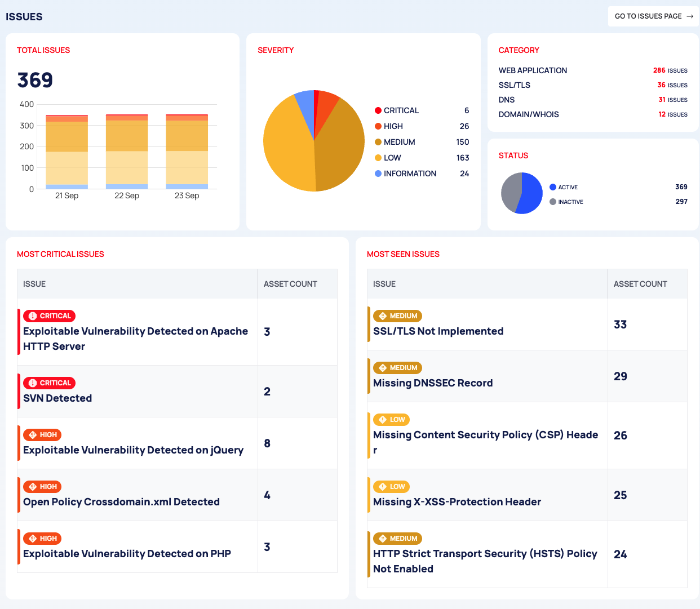Viewport: 700px width, 609px height.
Task: Click the medium severity icon on Missing DNSSEC Record
Action: (x=383, y=368)
